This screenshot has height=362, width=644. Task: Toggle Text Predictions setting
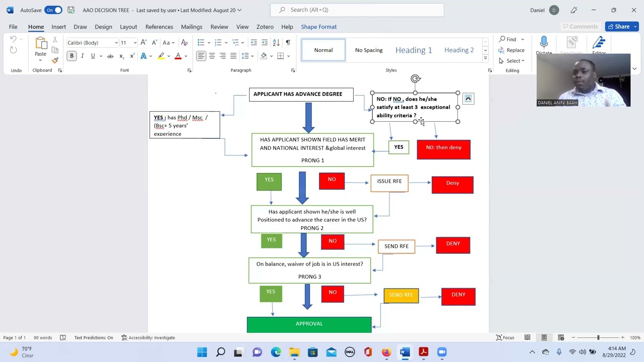click(94, 337)
